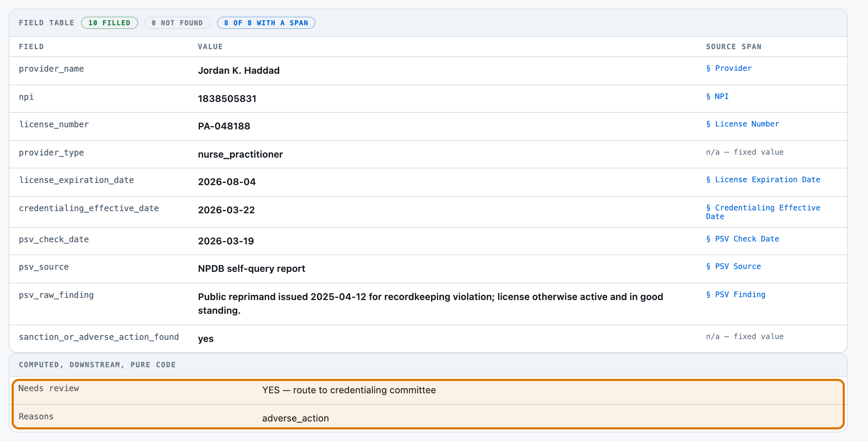Jump to § License Expiration Date span
Viewport: 868px width, 441px height.
click(x=763, y=180)
